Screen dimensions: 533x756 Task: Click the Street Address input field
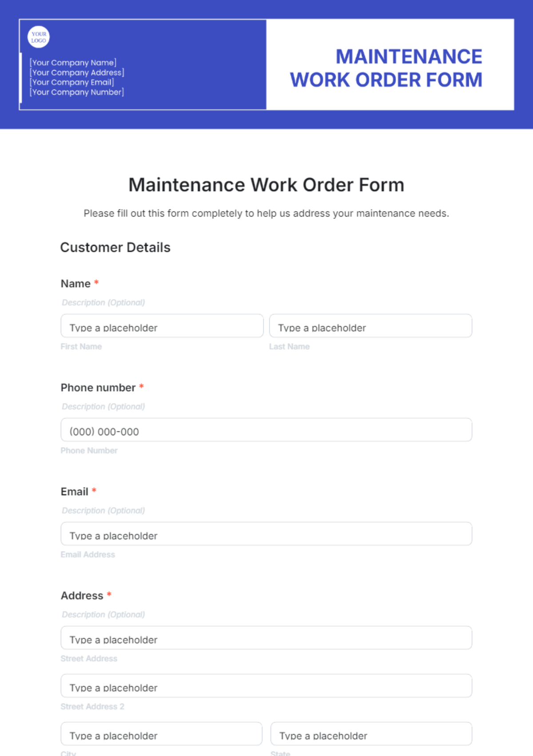point(266,638)
